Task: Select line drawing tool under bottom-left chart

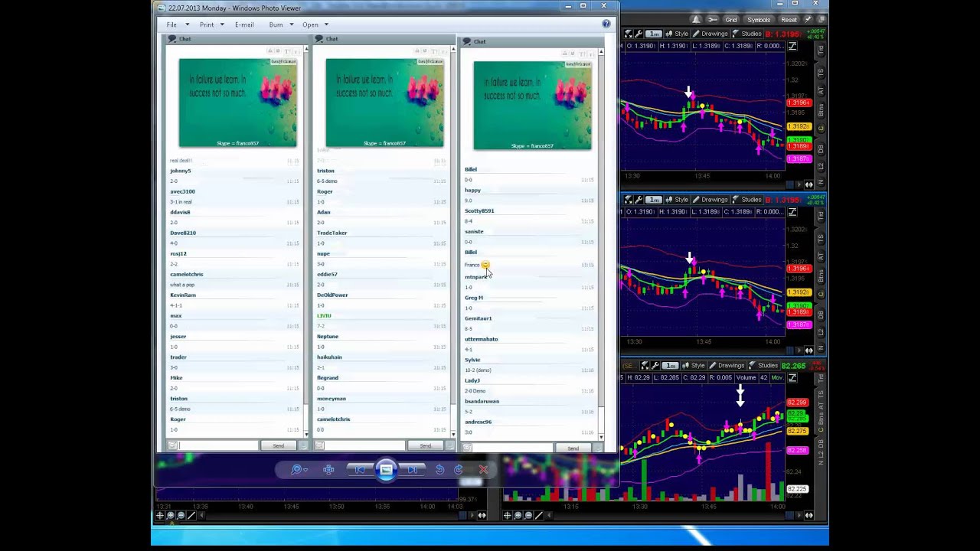Action: (x=191, y=516)
